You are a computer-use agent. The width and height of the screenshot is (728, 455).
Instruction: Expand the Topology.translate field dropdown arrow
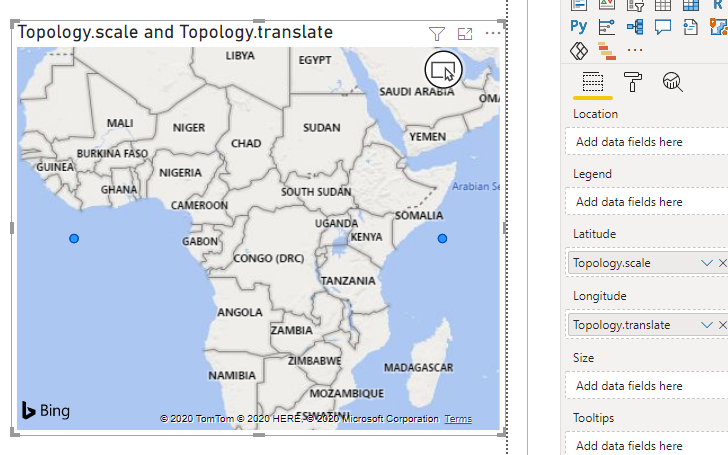pyautogui.click(x=707, y=325)
